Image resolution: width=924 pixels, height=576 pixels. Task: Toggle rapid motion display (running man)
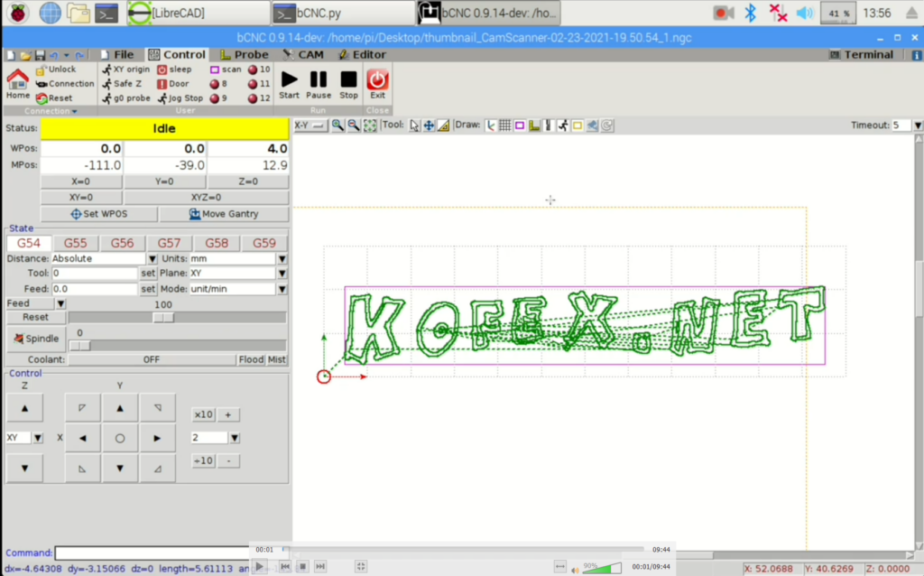[x=563, y=125]
